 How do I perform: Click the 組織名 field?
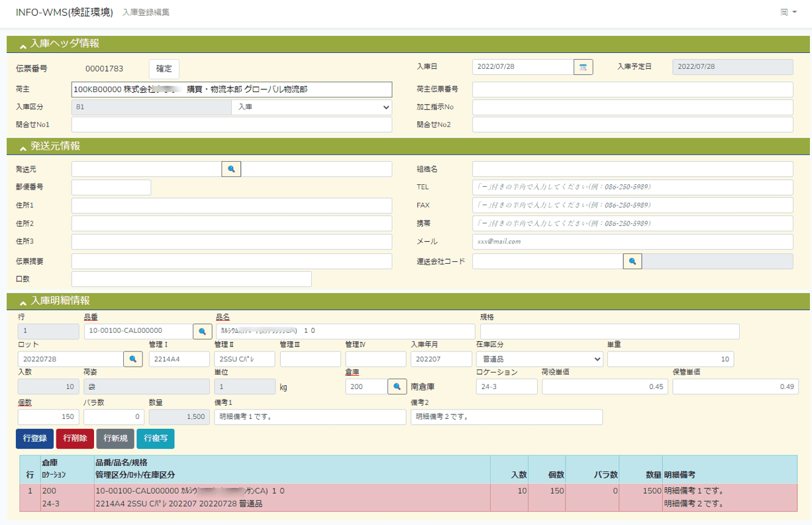tap(633, 169)
